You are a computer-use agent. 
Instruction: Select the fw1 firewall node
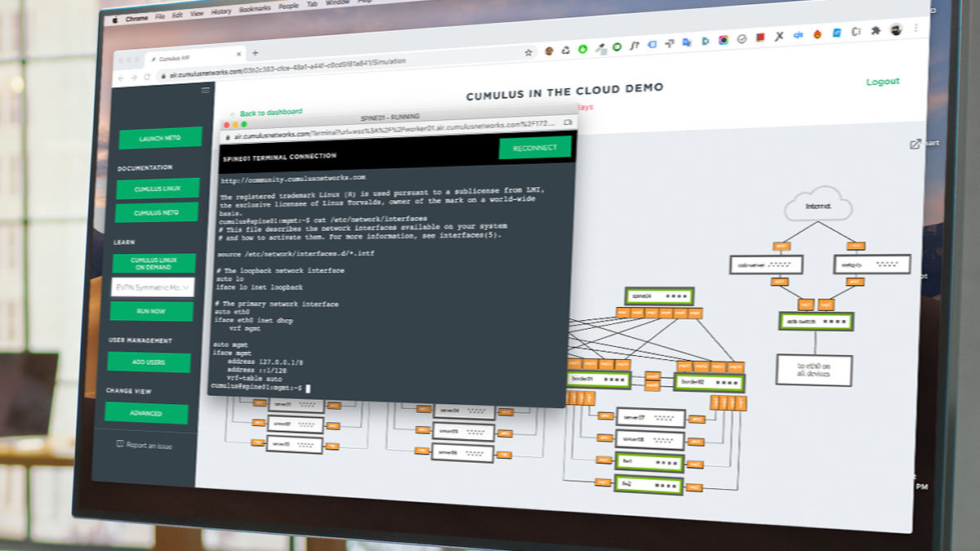click(x=648, y=463)
